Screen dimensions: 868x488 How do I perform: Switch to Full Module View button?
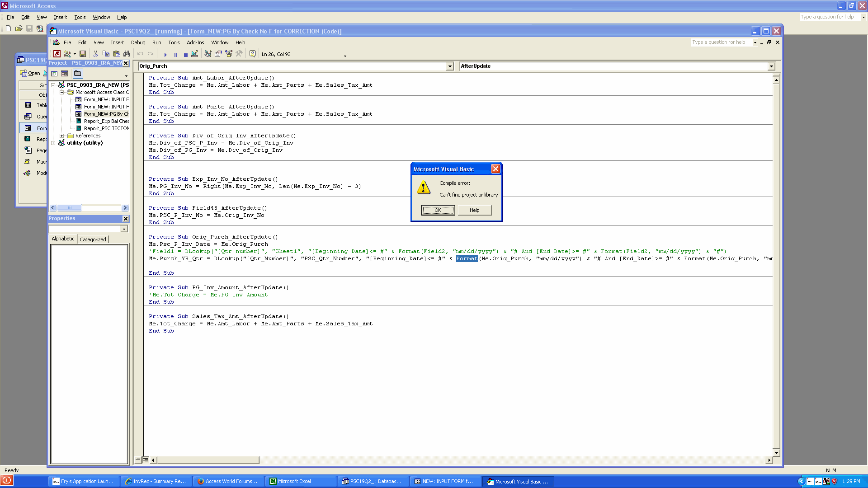[x=146, y=460]
